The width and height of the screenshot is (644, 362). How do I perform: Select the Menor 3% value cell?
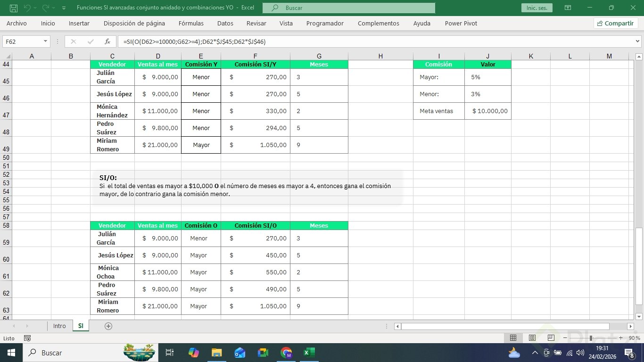488,94
